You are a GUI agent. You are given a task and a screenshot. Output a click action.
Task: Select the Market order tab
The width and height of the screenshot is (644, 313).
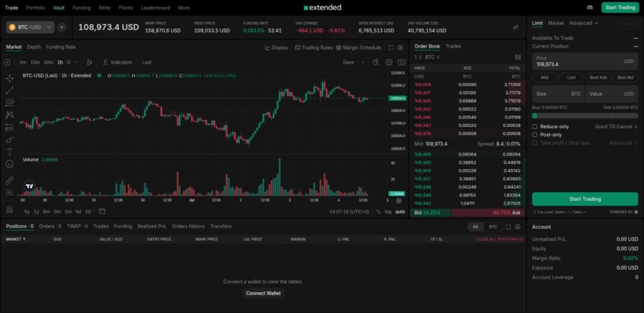(556, 23)
